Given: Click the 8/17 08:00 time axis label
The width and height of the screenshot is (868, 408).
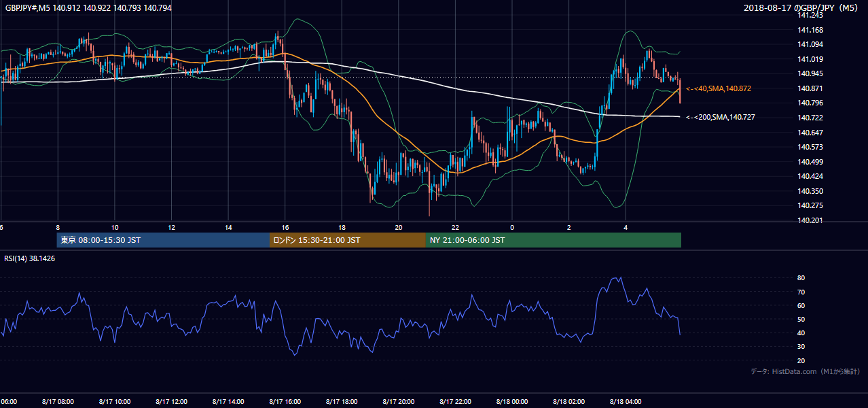Looking at the screenshot, I should coord(57,402).
